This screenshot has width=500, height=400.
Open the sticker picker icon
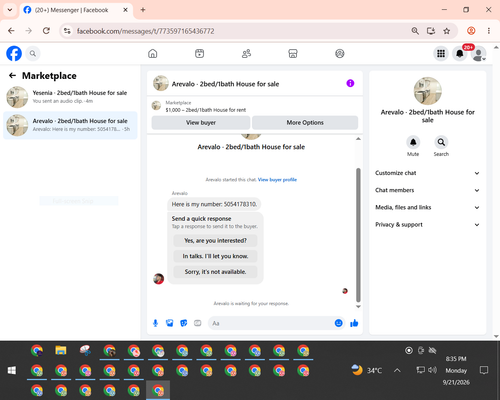(184, 323)
